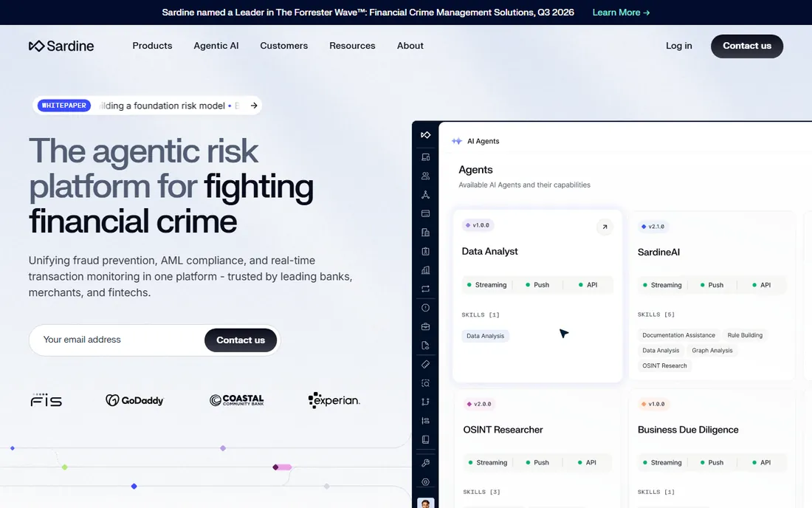The width and height of the screenshot is (812, 508).
Task: Click the Log in link
Action: click(x=679, y=46)
